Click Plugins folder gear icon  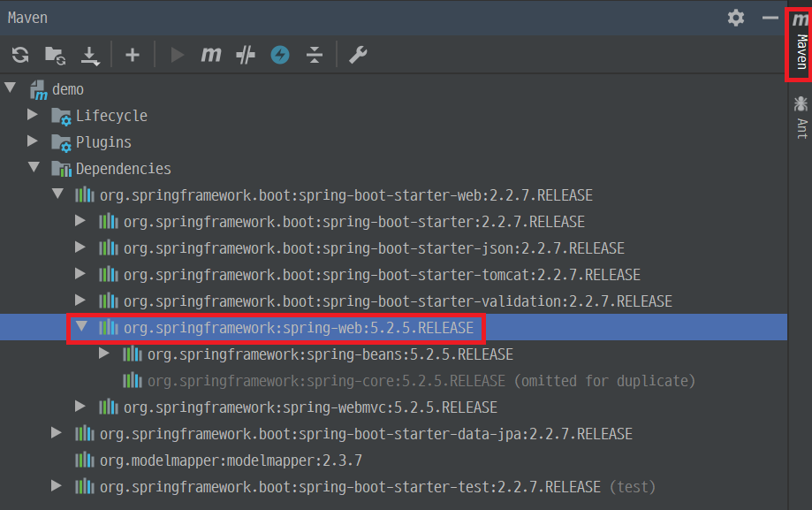(x=61, y=143)
